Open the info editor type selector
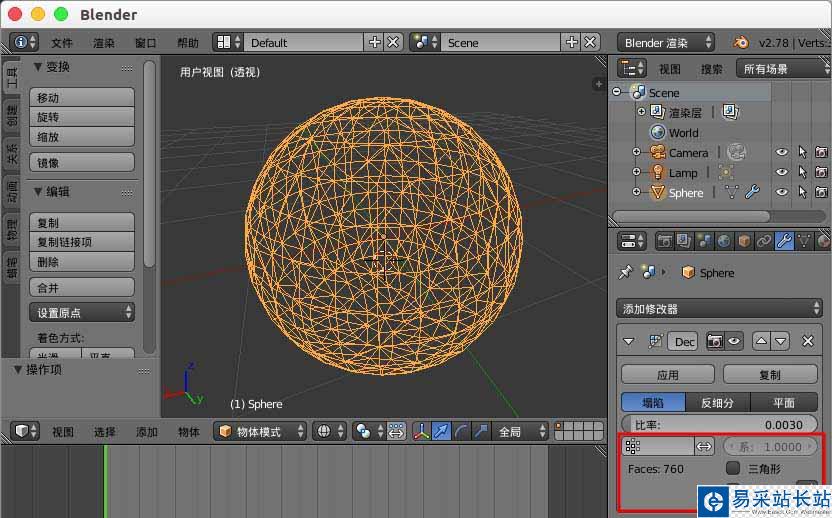This screenshot has width=832, height=518. click(x=24, y=42)
